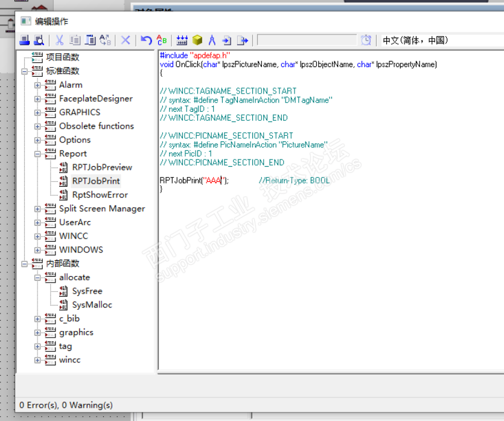Expand the lowercase wincc group
Image resolution: width=504 pixels, height=421 pixels.
37,360
